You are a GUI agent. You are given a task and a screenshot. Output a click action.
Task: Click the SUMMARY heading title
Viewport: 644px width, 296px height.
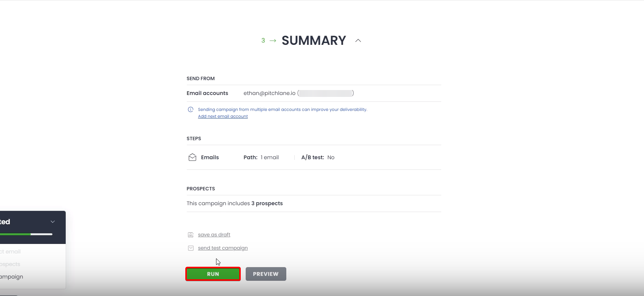[x=314, y=41]
